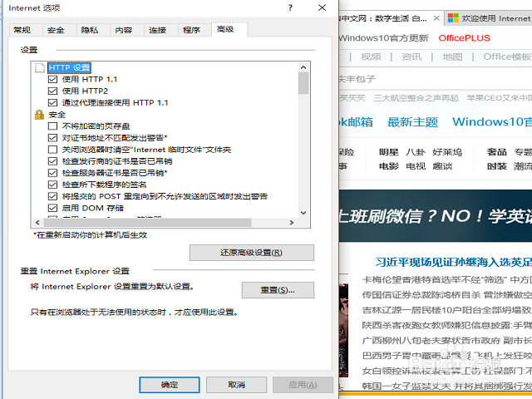Toggle 检查所下载程序的签名 checkbox
Image resolution: width=532 pixels, height=399 pixels.
click(x=52, y=185)
